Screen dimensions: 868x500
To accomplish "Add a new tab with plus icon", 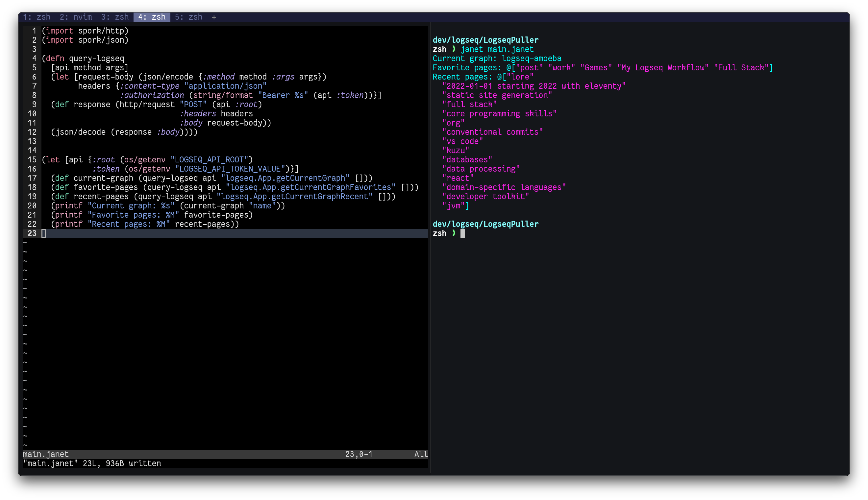I will pos(214,17).
